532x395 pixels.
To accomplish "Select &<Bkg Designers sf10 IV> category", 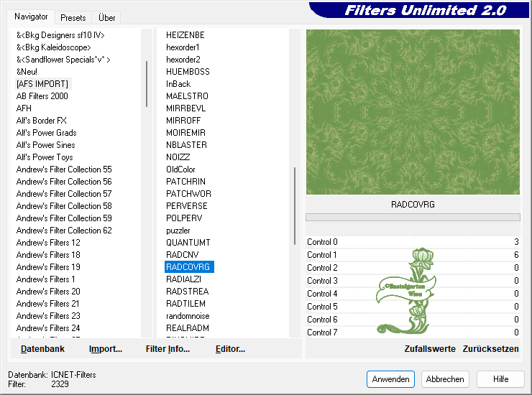I will coord(60,35).
